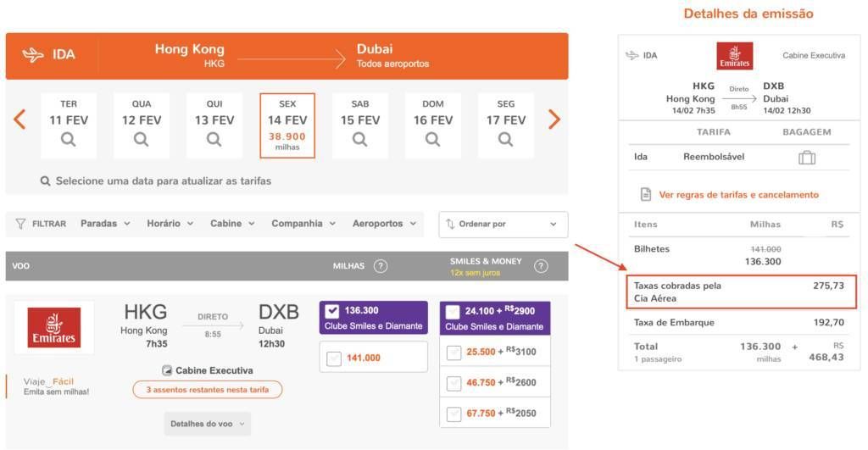Open the MILHAS help question mark

(381, 266)
